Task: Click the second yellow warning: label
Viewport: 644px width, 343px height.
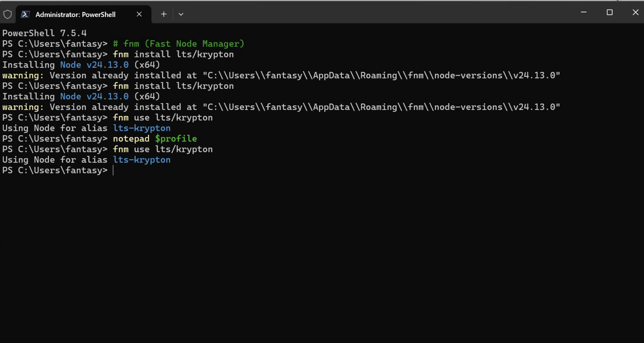Action: [23, 107]
